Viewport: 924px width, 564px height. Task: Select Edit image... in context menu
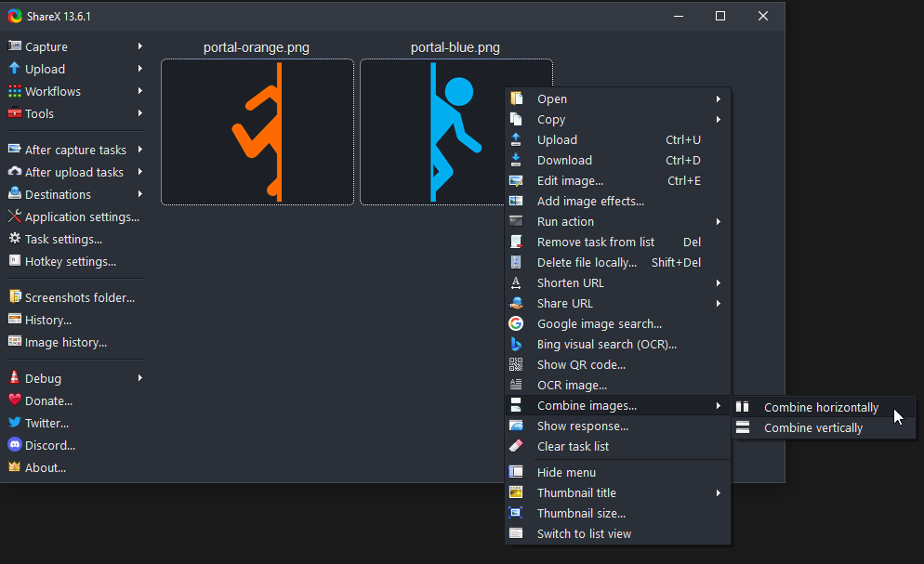click(x=617, y=181)
